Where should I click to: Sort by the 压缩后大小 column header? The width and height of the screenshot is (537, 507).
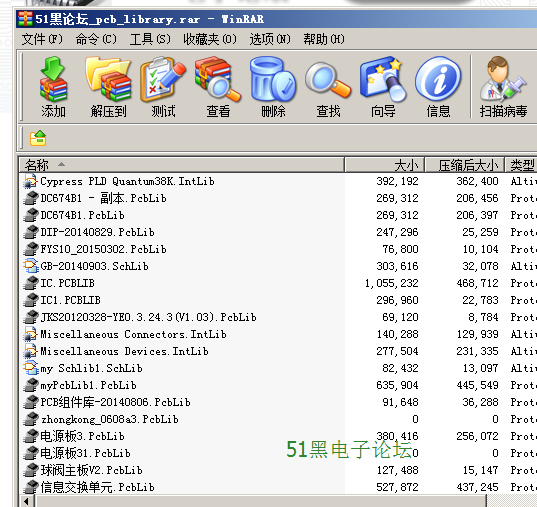464,165
